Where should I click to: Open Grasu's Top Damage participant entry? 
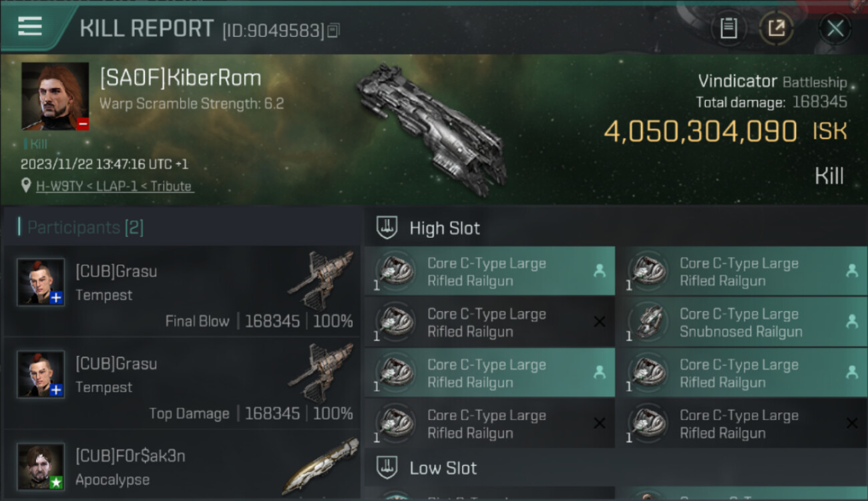(x=182, y=383)
